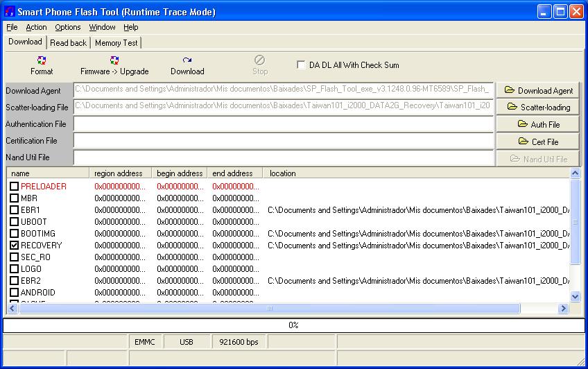This screenshot has width=588, height=369.
Task: Click the horizontal scrollbar left arrow
Action: [x=12, y=308]
